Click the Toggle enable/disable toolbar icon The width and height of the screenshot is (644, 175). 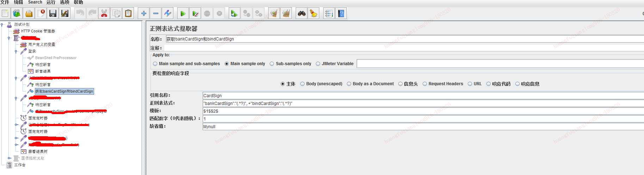point(168,13)
